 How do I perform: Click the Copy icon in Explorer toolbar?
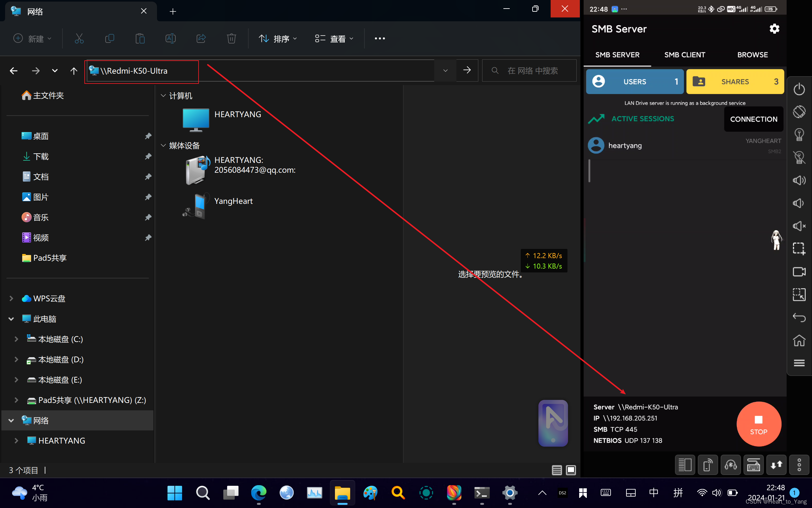pyautogui.click(x=109, y=39)
